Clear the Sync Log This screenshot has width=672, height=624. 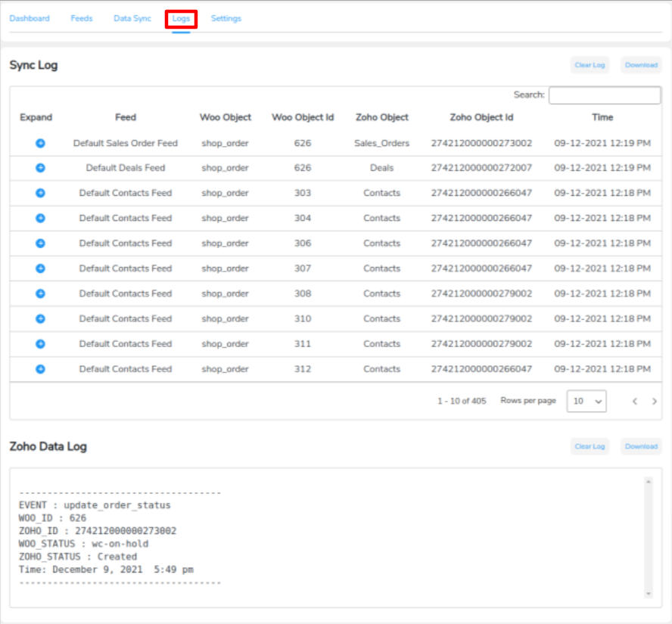tap(590, 65)
